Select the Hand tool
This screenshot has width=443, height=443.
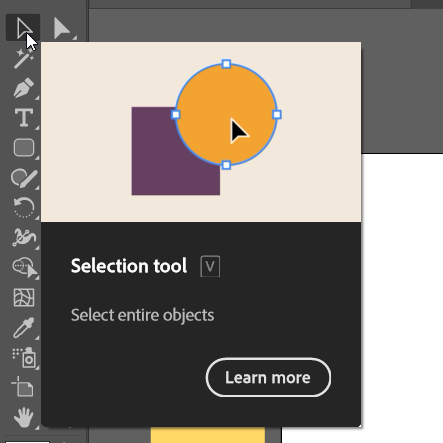(x=24, y=417)
